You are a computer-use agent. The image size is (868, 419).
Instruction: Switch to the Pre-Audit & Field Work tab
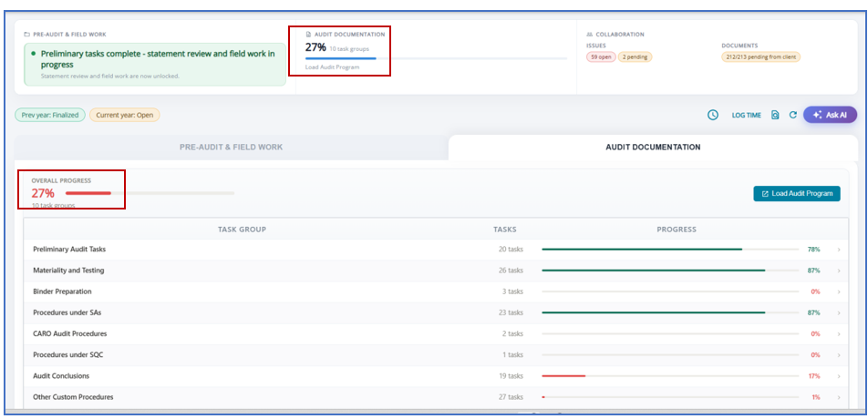pyautogui.click(x=231, y=148)
